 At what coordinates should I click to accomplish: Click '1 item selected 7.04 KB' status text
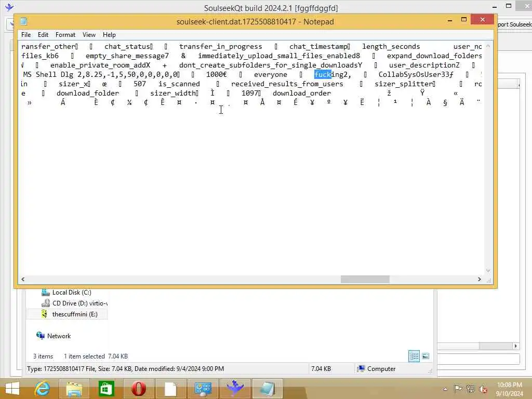click(96, 356)
